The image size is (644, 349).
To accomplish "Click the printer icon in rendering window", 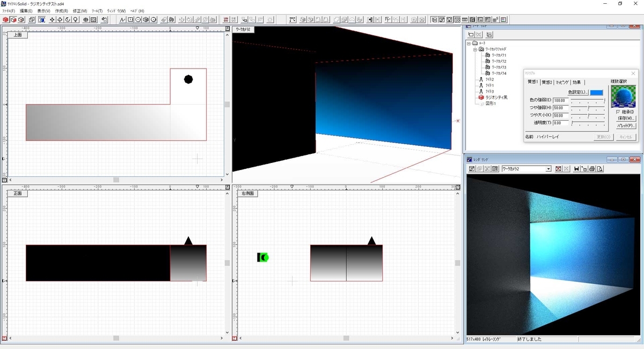I will tap(592, 168).
